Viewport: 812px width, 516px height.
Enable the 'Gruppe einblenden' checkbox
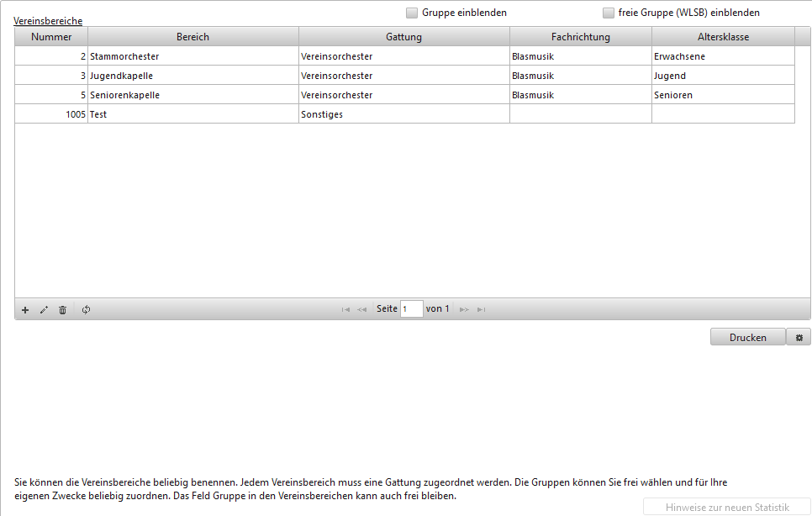click(412, 13)
